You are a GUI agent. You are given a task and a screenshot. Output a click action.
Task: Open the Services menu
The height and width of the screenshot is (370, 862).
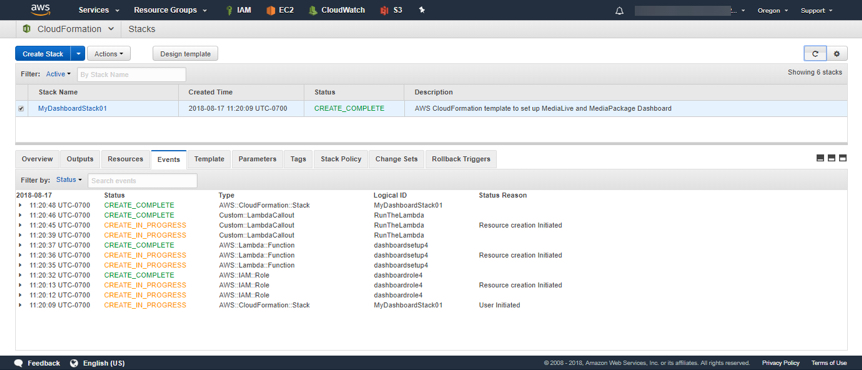tap(99, 10)
